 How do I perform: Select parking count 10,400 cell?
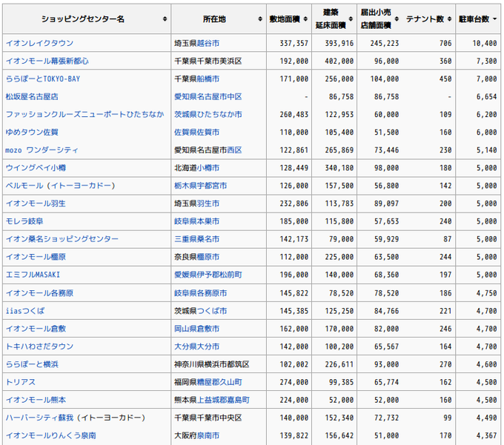[x=478, y=43]
